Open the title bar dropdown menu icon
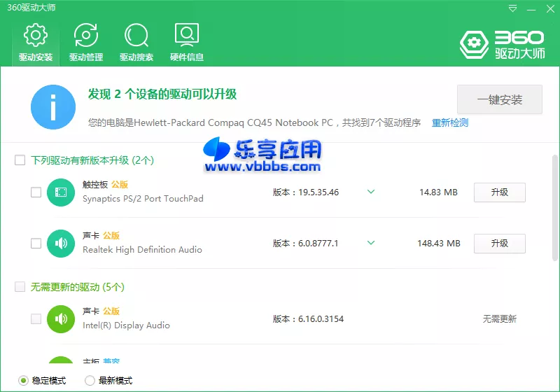This screenshot has height=392, width=560. pyautogui.click(x=512, y=8)
